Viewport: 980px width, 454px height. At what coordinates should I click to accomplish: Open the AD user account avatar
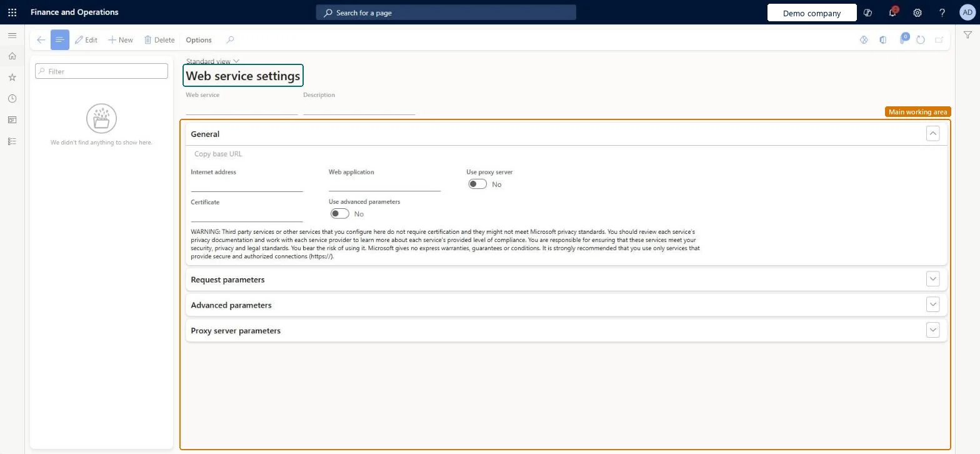[x=966, y=13]
